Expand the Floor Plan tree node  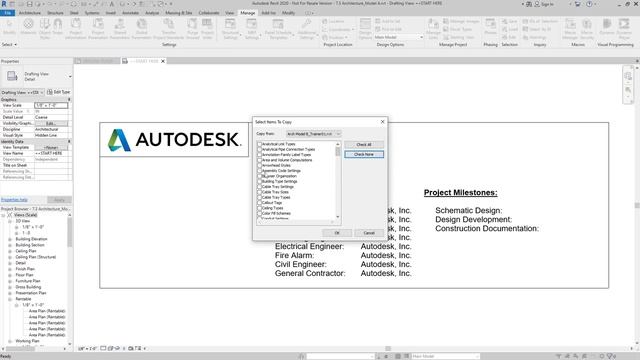10,275
